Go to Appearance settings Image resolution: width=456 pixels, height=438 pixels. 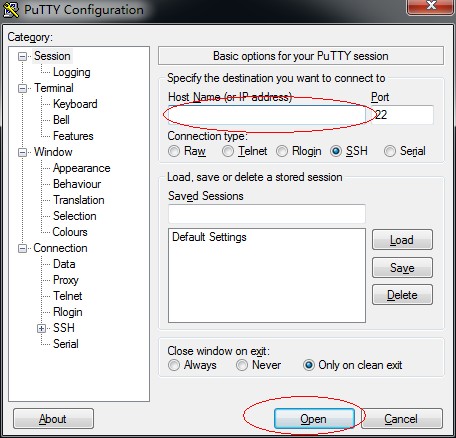(x=82, y=168)
